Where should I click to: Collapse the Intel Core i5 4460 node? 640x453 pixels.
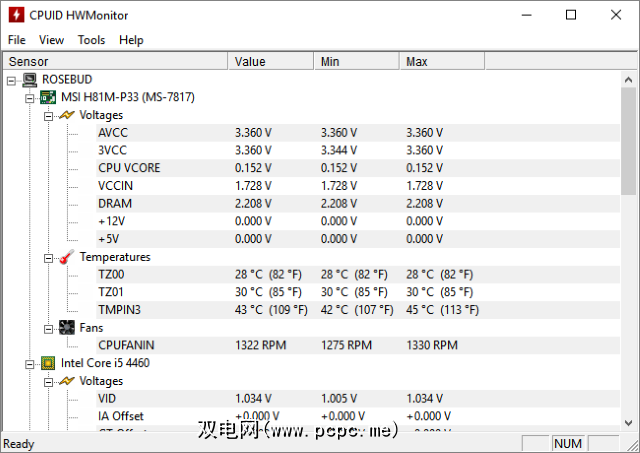pos(29,364)
